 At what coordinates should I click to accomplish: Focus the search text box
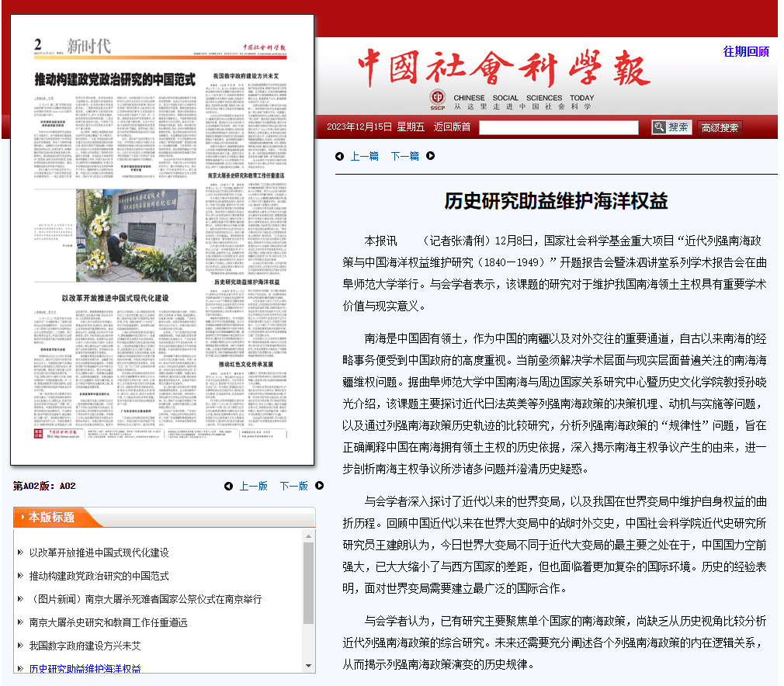pos(558,127)
